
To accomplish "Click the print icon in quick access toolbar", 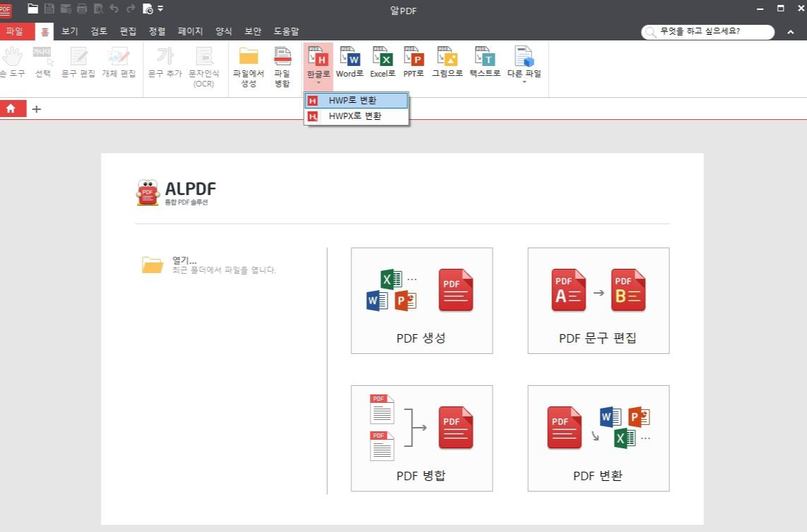I will (82, 9).
